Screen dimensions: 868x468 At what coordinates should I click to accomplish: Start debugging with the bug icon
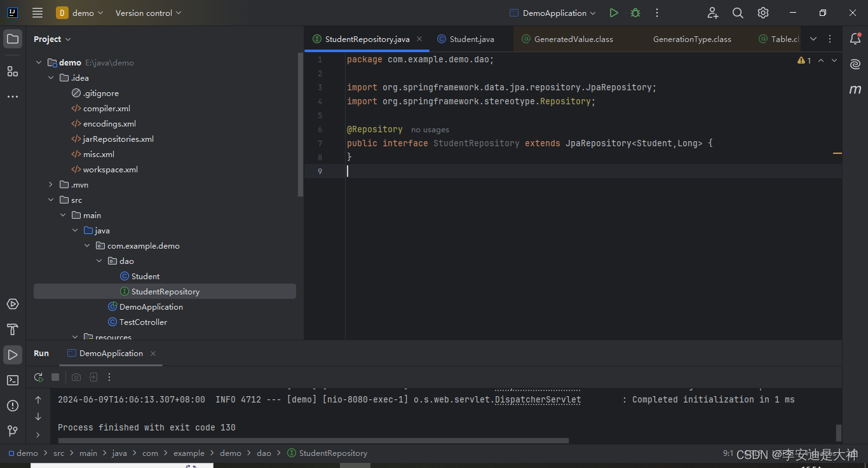[x=635, y=13]
